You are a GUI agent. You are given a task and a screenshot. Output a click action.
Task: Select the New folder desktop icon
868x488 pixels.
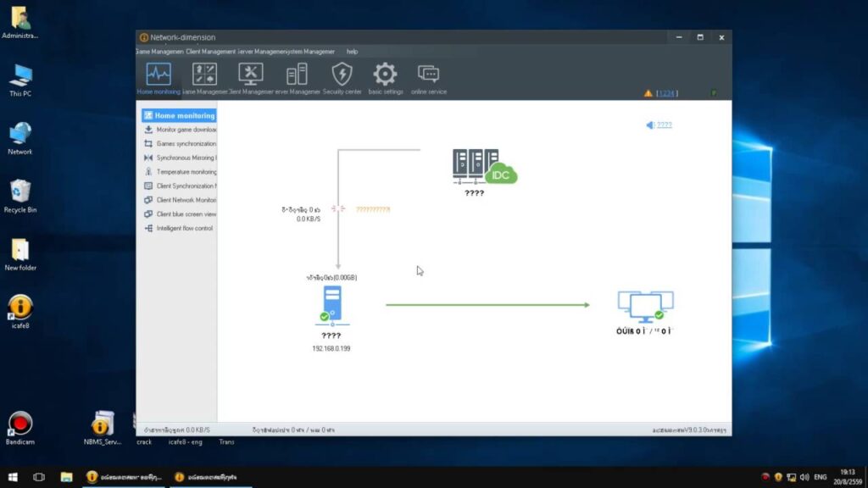[20, 254]
